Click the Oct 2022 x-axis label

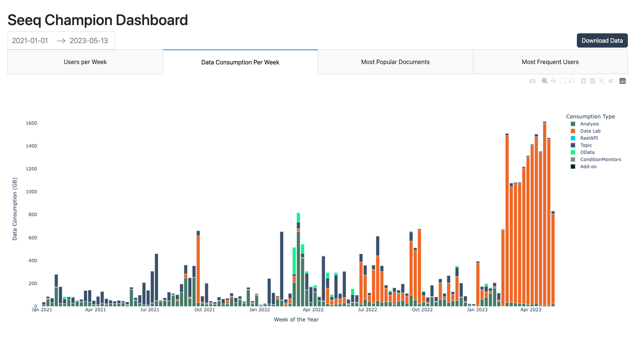point(422,309)
